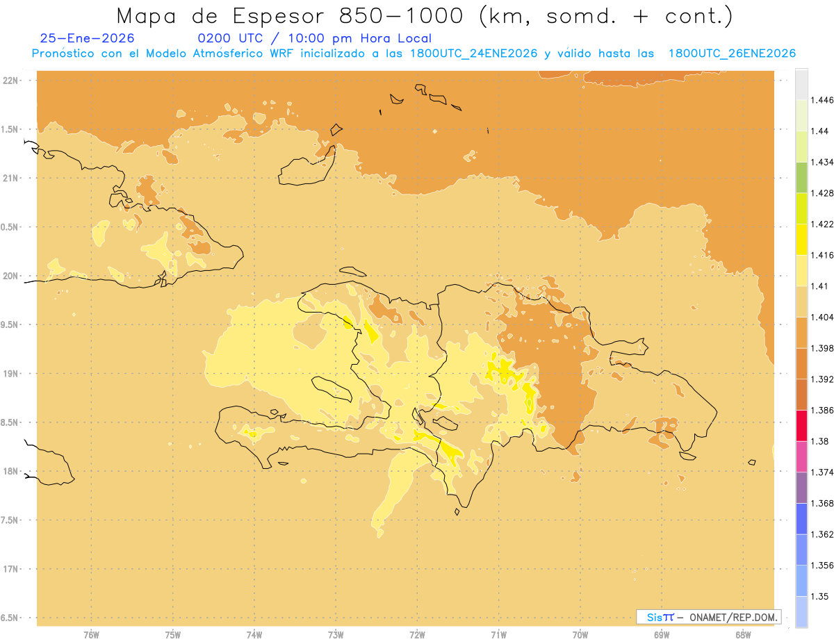Click the latitude label "19N"
Viewport: 834px width, 644px height.
pyautogui.click(x=11, y=374)
